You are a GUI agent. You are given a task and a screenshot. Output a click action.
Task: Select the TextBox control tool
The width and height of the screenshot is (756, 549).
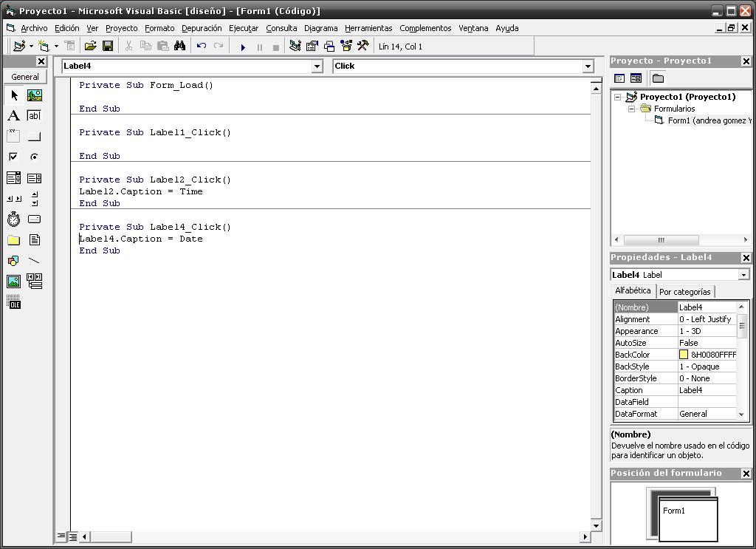point(34,115)
